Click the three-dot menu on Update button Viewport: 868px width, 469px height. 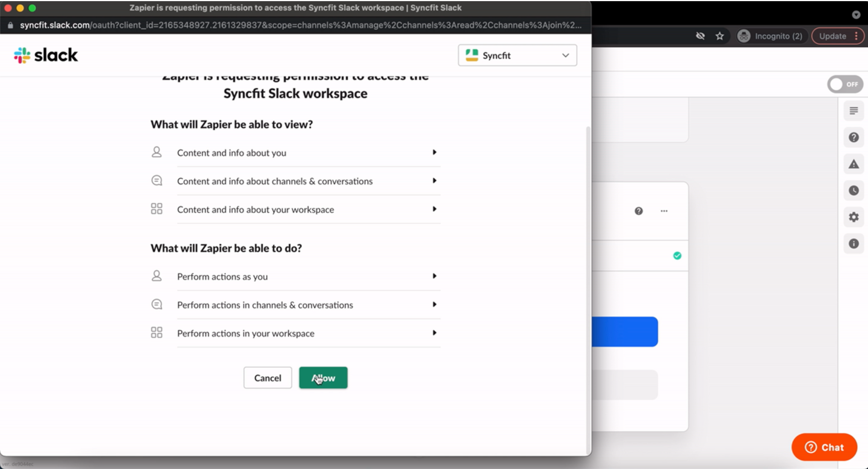click(x=856, y=36)
